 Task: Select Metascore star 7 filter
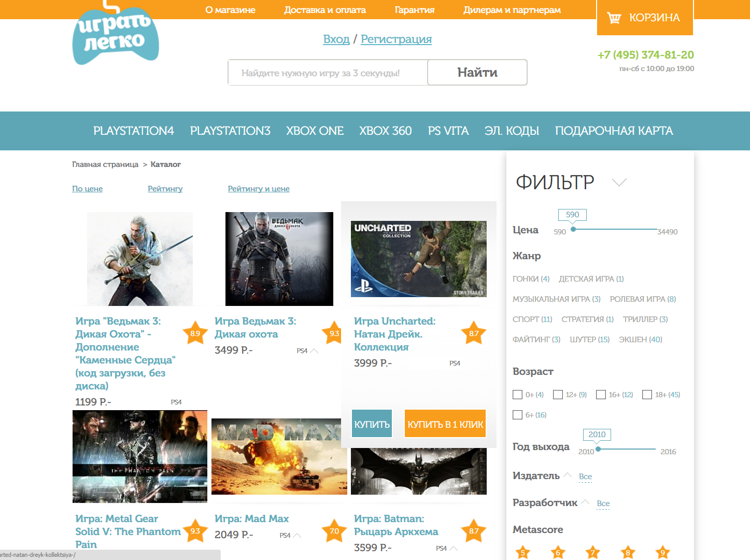592,553
